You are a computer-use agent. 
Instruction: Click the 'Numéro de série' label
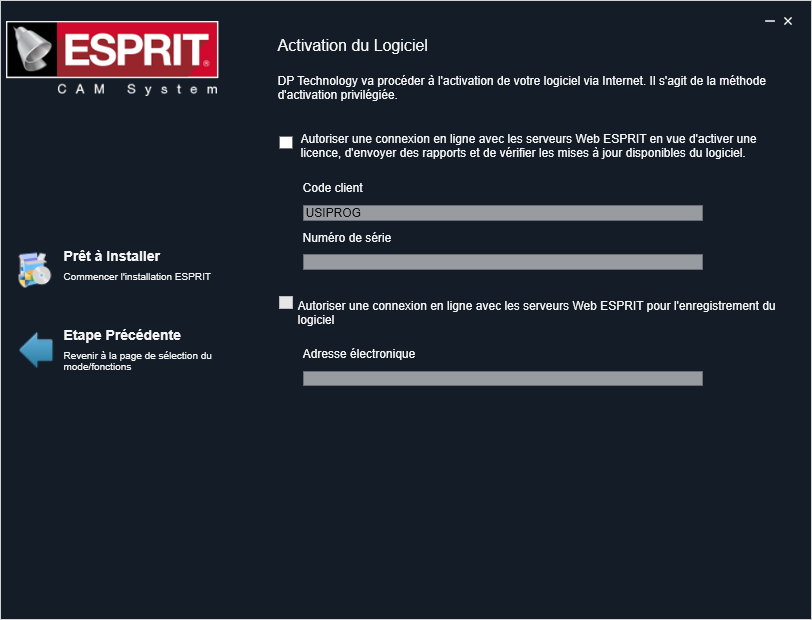pos(347,238)
